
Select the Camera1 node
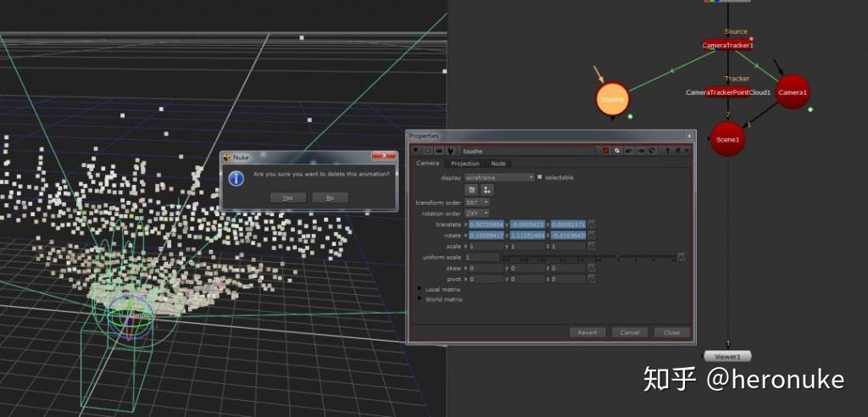tap(793, 92)
